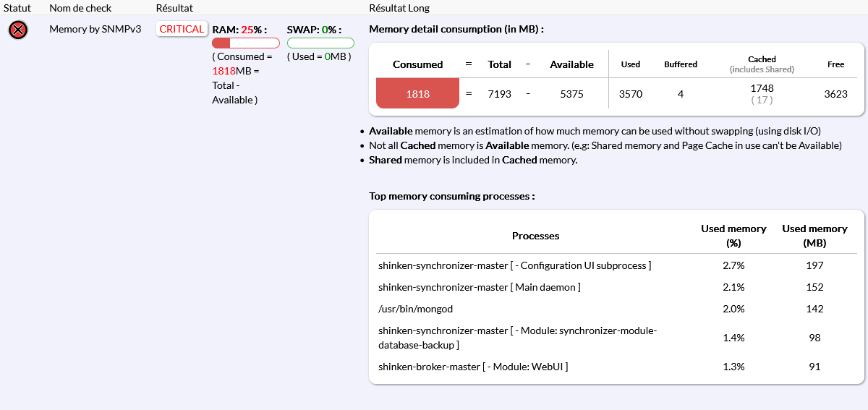This screenshot has width=868, height=410.
Task: Select the Résultat Long column header
Action: coord(399,8)
